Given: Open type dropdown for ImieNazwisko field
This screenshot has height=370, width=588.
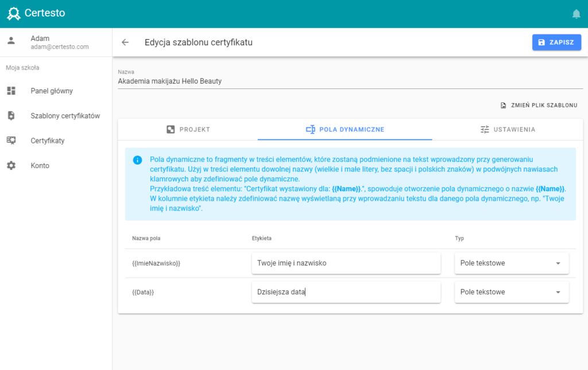Looking at the screenshot, I should (x=512, y=263).
